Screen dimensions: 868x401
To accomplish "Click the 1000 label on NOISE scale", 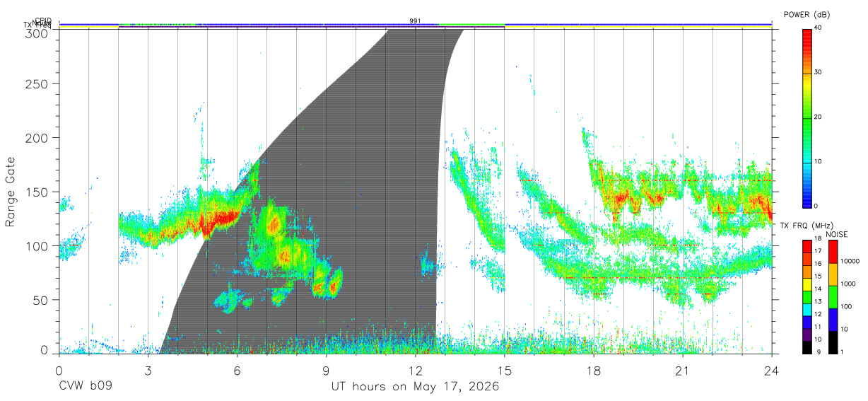I will [x=848, y=284].
